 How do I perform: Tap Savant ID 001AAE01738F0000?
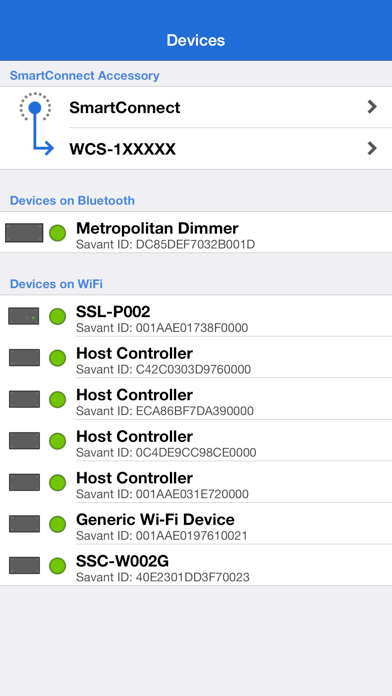point(162,328)
